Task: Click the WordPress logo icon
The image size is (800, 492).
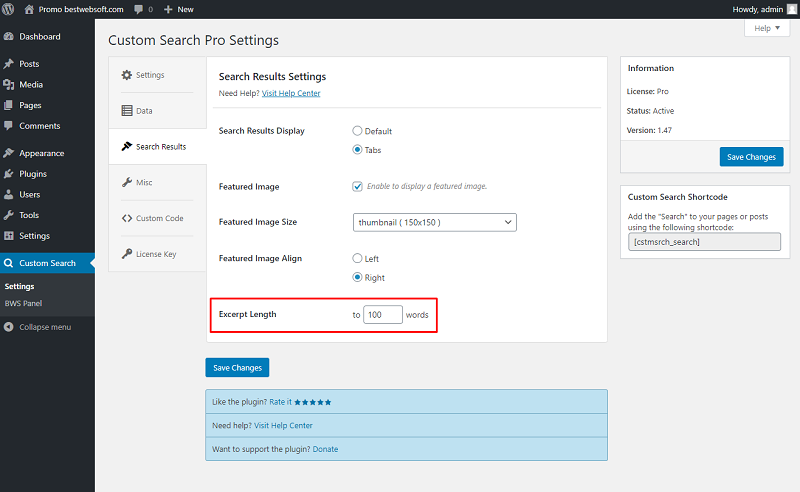Action: click(x=8, y=9)
